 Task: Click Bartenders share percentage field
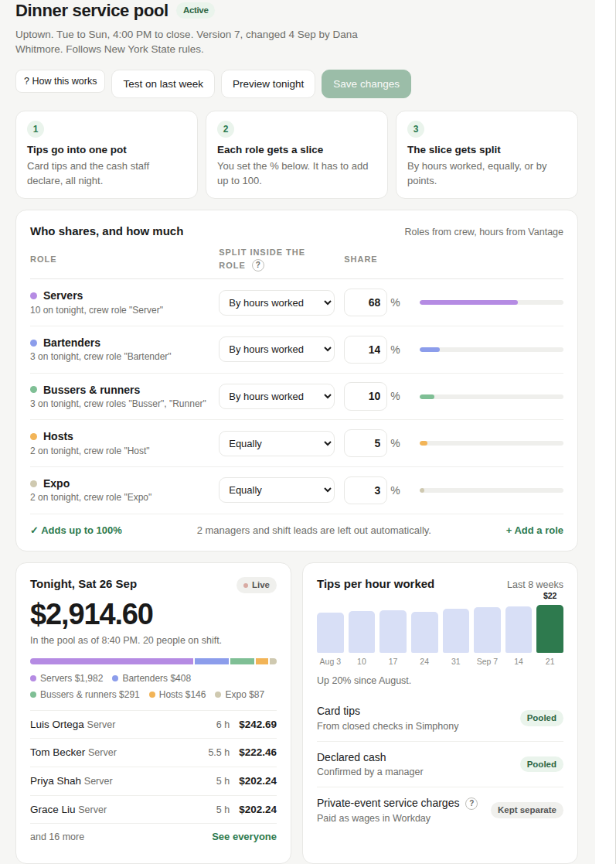coord(366,350)
